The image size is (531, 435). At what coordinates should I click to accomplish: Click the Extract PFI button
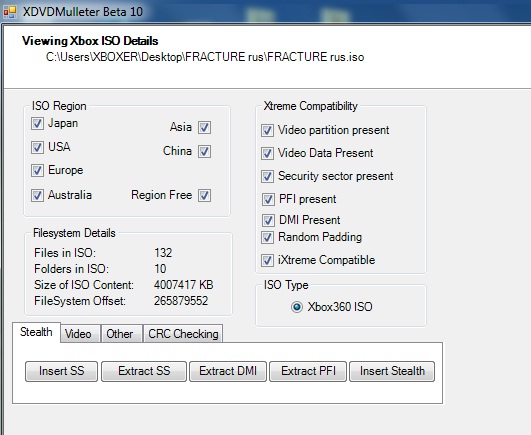pos(308,371)
